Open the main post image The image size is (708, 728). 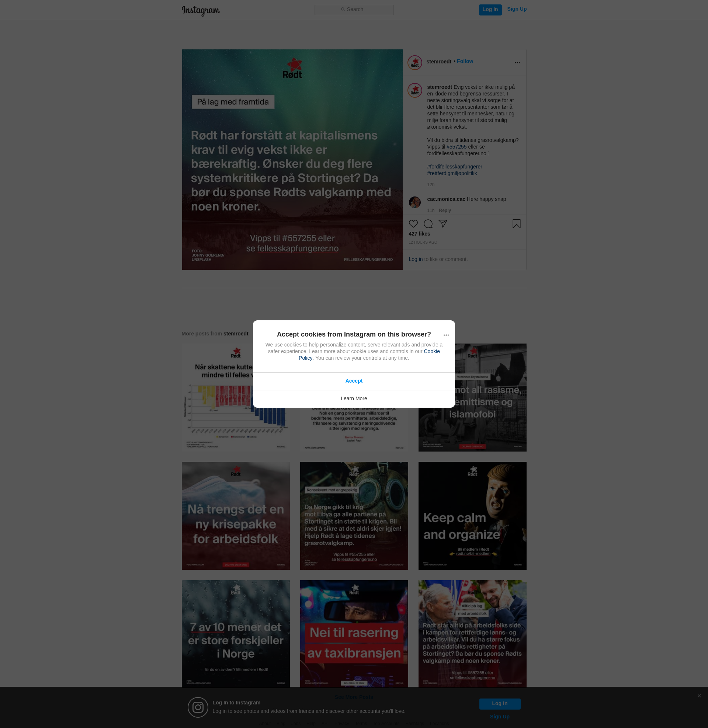click(292, 160)
